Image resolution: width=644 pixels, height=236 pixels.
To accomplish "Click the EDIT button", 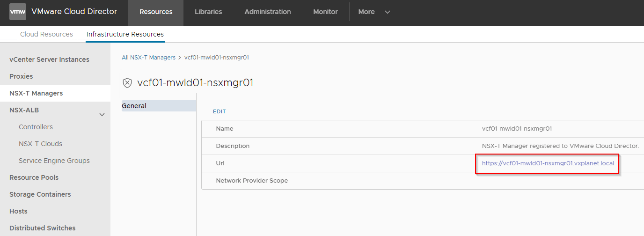I will pos(220,111).
